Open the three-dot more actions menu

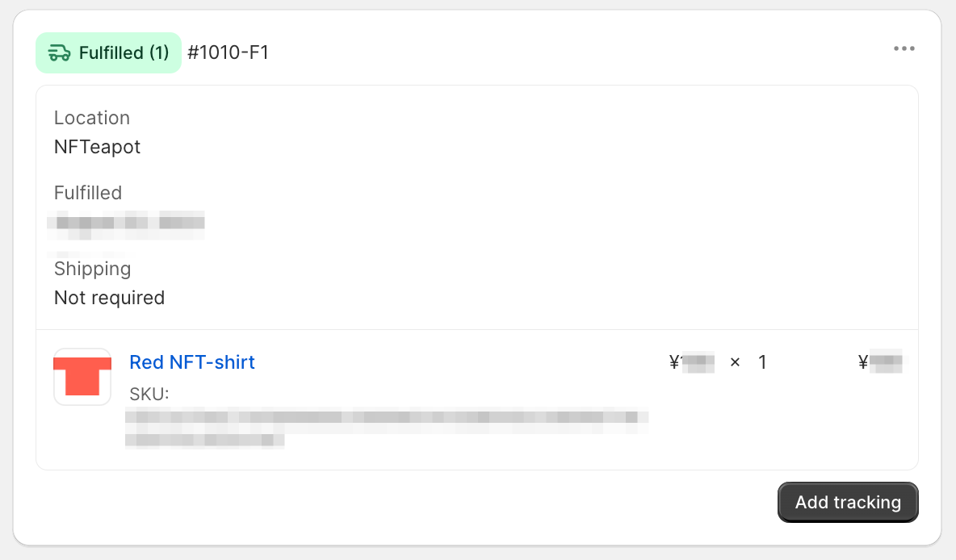point(904,49)
